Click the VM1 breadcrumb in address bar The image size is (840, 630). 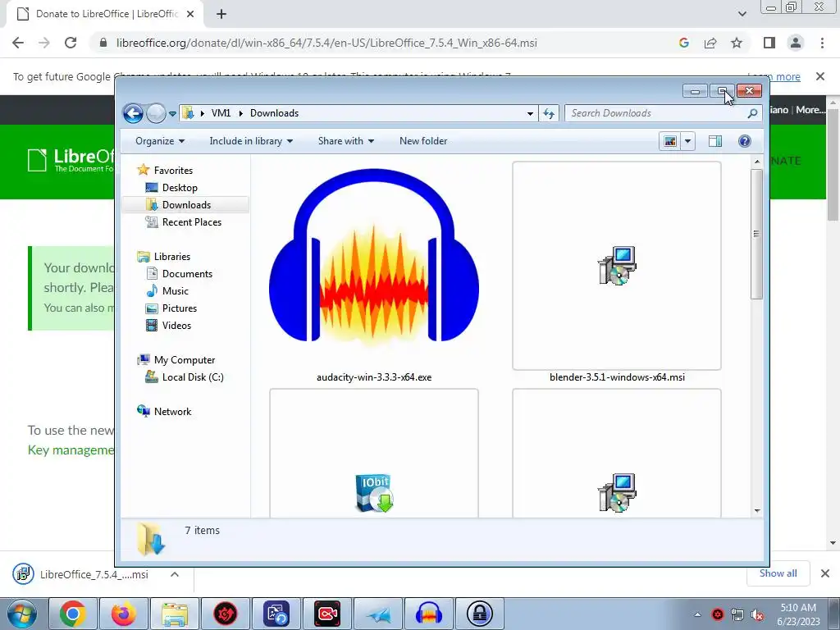[x=221, y=113]
